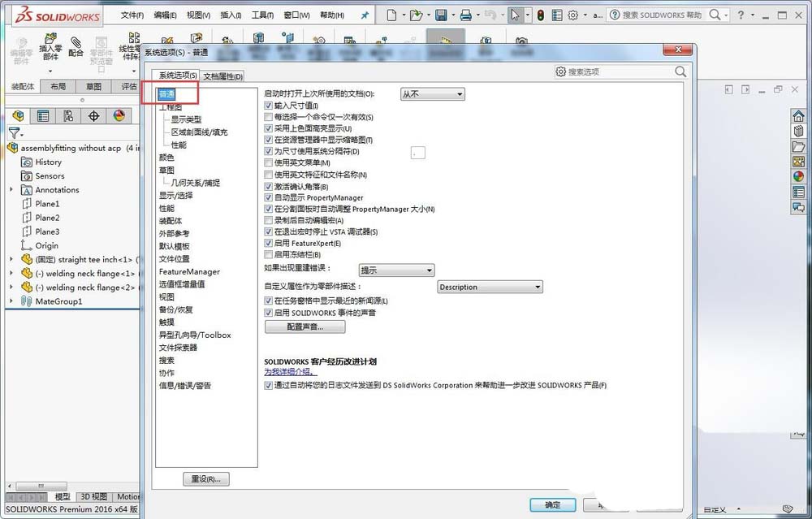Expand the MateGroup1 node
This screenshot has height=519, width=812.
[11, 301]
